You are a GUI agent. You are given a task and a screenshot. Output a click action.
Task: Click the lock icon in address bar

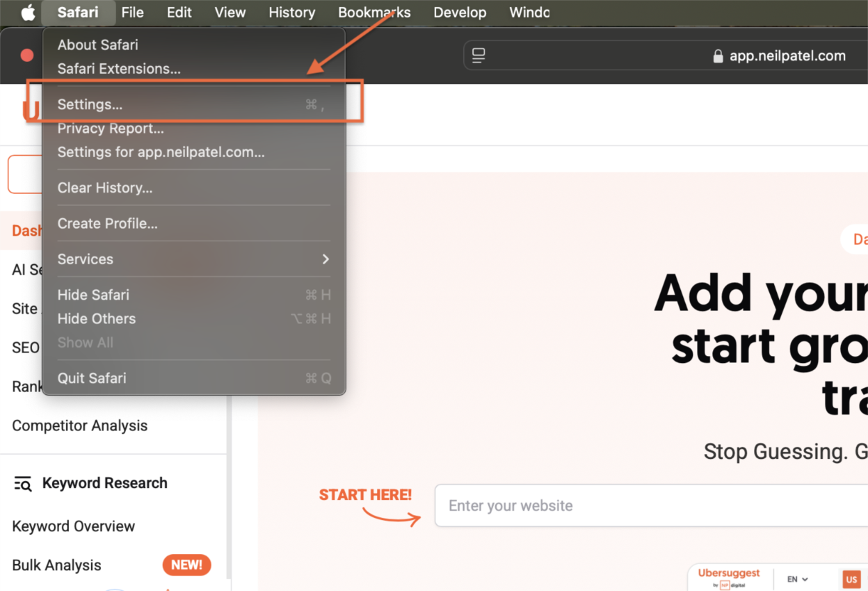point(718,56)
